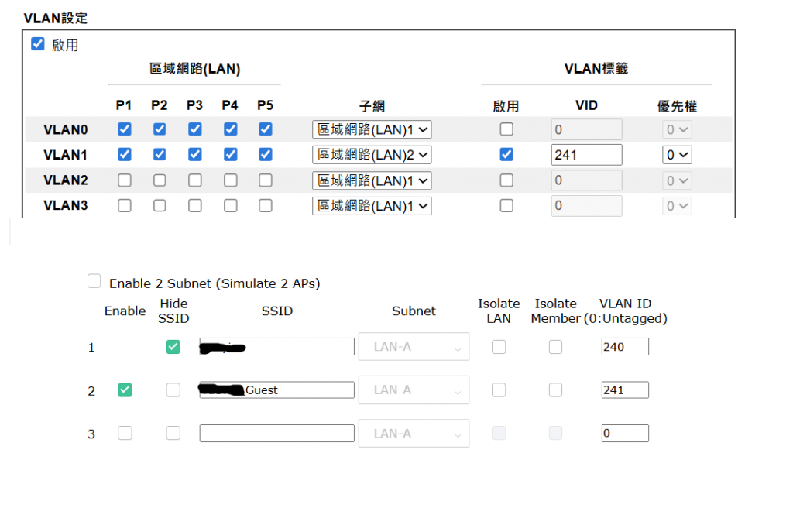
Task: Check Isolate LAN for SSID row 2
Action: tap(499, 390)
